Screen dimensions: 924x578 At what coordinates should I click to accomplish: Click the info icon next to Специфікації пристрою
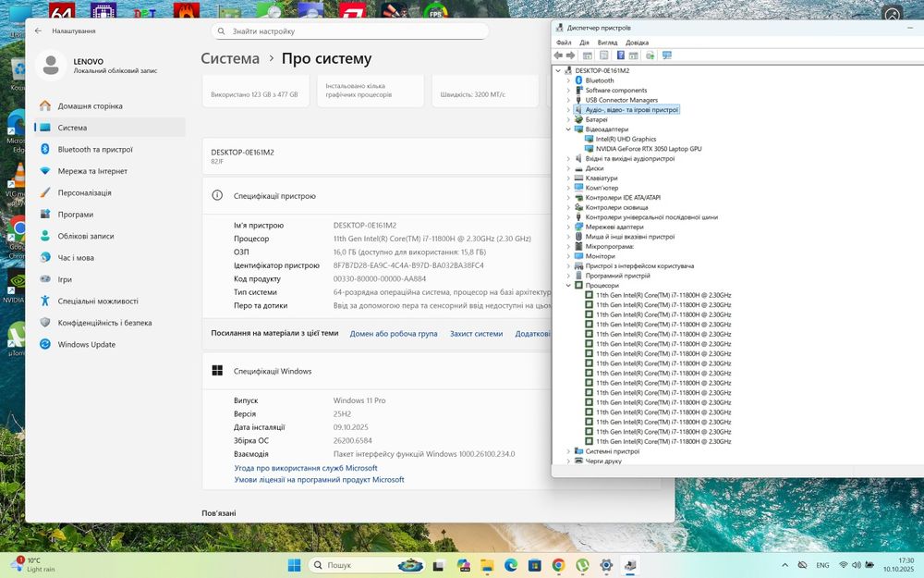pos(217,195)
